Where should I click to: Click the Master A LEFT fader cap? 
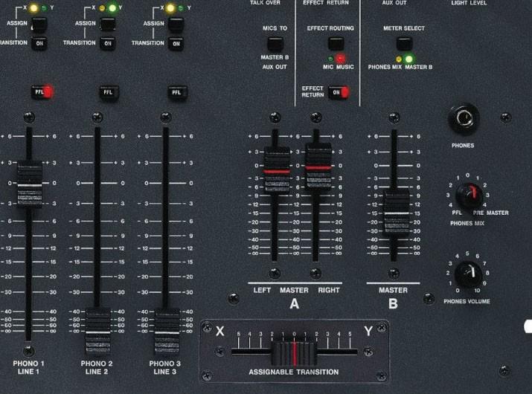click(278, 170)
